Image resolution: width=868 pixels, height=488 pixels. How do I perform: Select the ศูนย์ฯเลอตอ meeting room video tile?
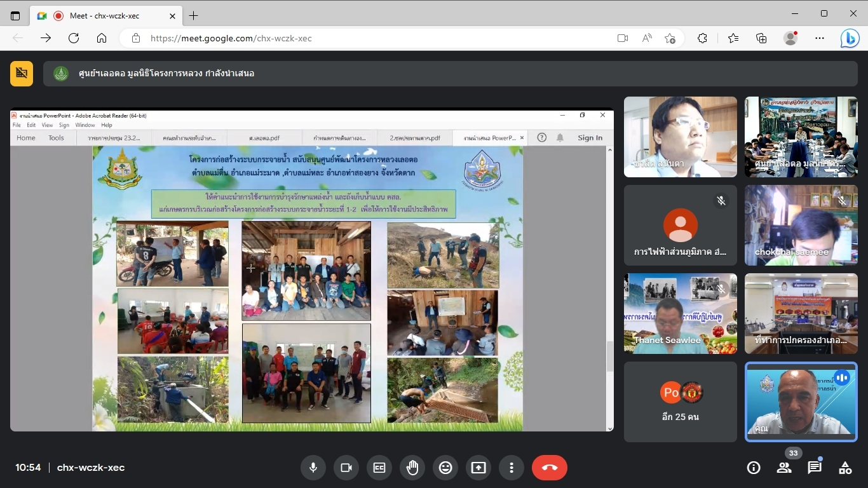coord(801,137)
